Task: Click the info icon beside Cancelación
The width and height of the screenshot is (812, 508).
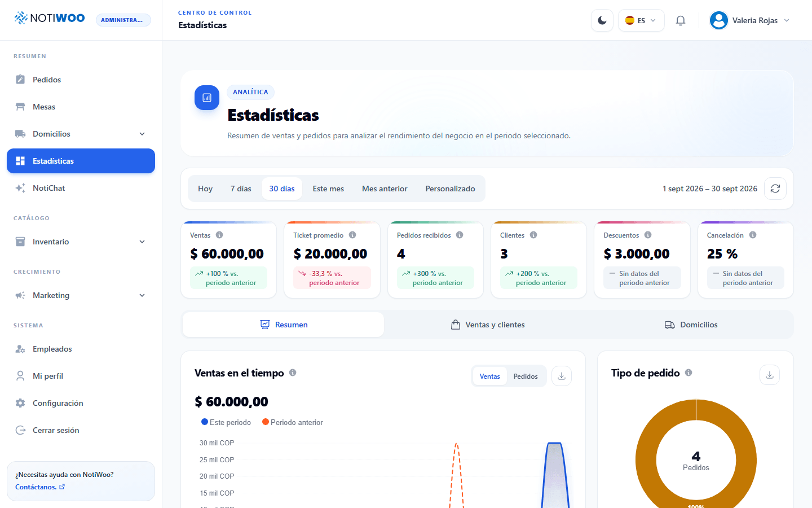Action: tap(753, 235)
